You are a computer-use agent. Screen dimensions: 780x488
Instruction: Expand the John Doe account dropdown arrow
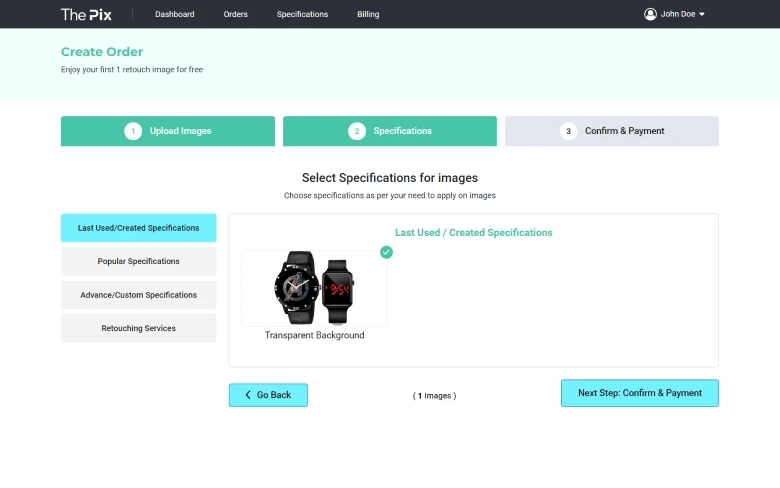[x=702, y=14]
